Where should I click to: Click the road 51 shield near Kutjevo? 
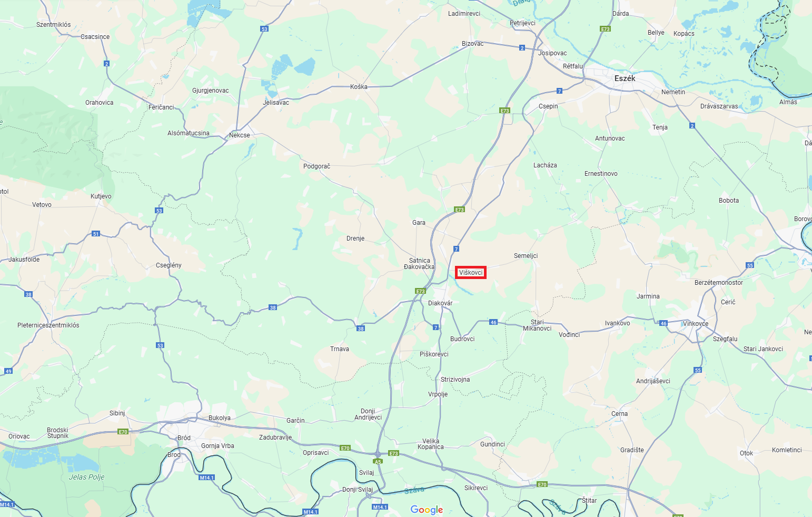click(96, 234)
